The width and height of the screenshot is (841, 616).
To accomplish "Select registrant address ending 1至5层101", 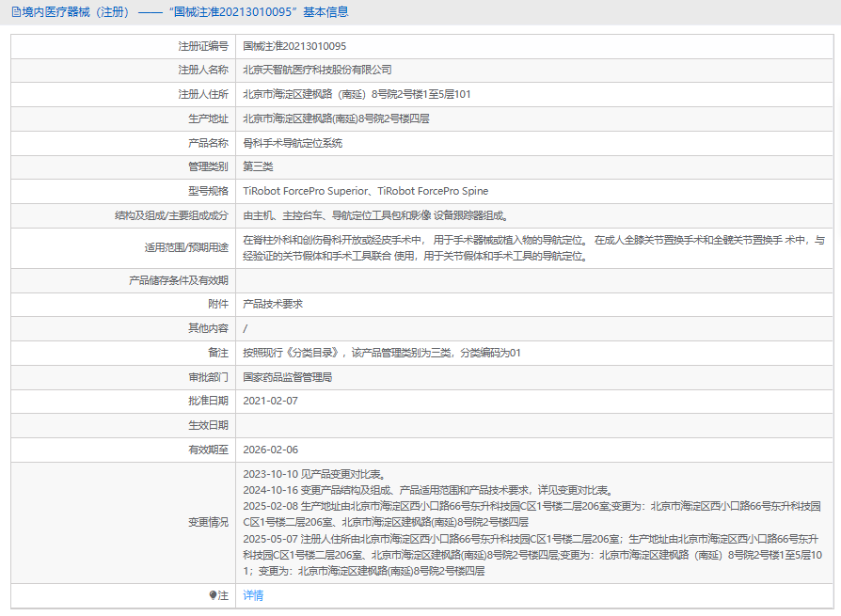I will 357,94.
